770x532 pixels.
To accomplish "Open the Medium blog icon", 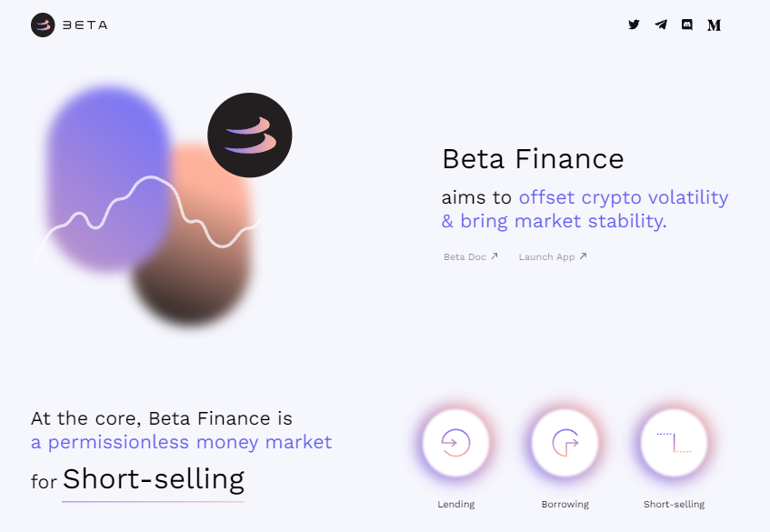I will click(x=715, y=25).
